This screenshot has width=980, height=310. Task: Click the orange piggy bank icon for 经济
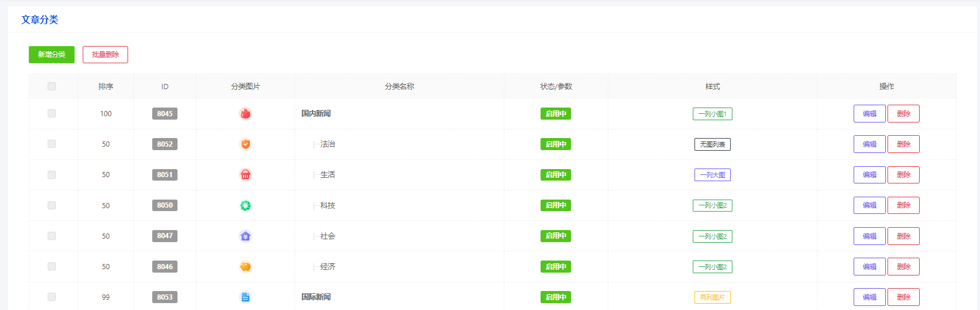(245, 267)
